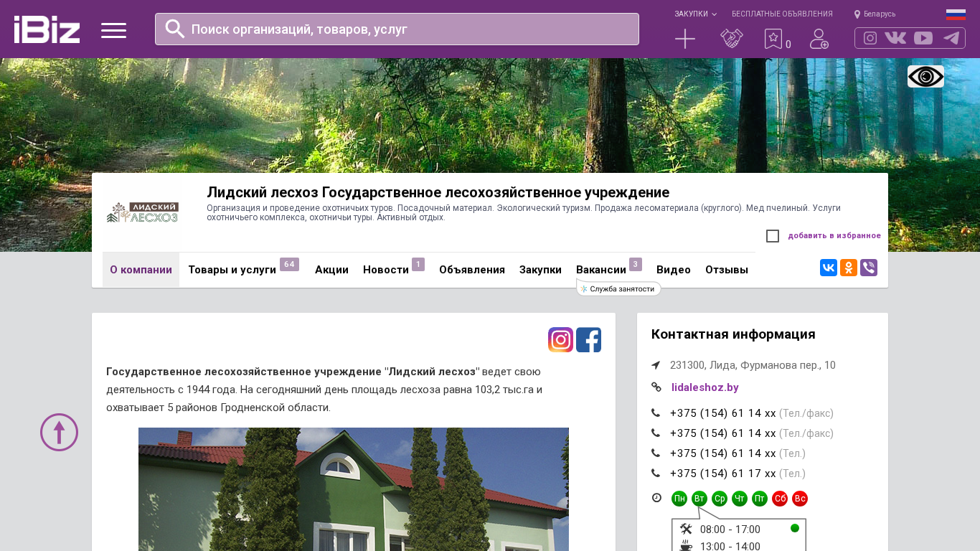Select Monday (Пн) working hours circle

pyautogui.click(x=679, y=499)
